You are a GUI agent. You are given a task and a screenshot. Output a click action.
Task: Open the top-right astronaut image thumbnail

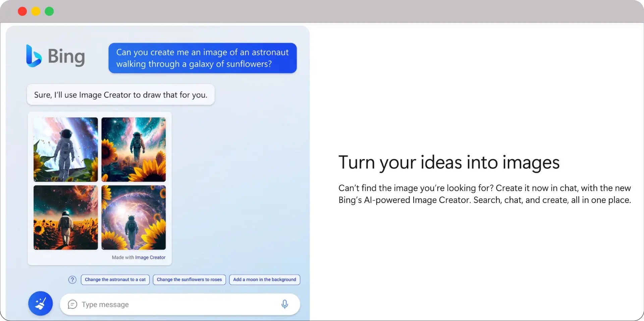click(x=133, y=150)
